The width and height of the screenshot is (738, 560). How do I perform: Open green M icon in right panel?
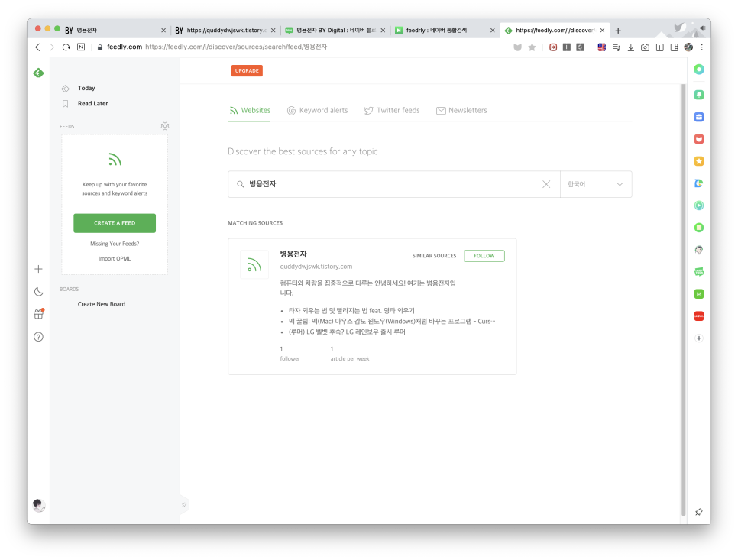click(x=699, y=294)
